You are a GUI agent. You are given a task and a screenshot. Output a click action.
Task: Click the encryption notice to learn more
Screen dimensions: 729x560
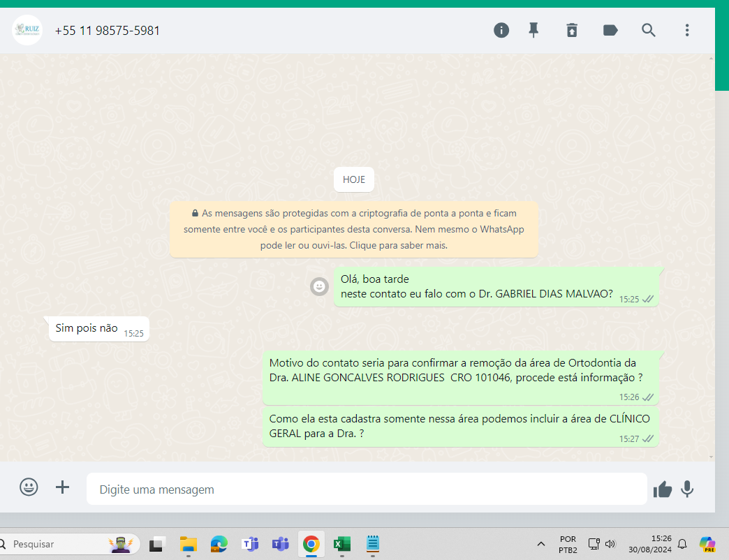(x=354, y=229)
